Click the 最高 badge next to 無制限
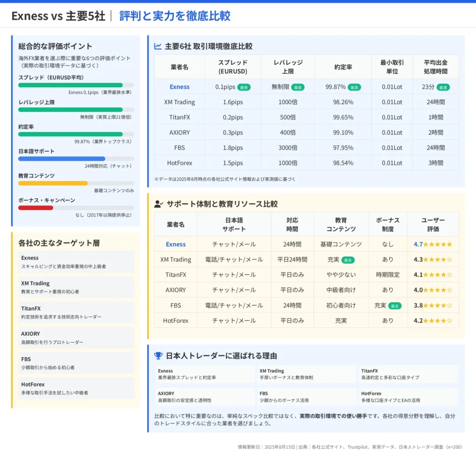476x456 pixels. coord(297,87)
